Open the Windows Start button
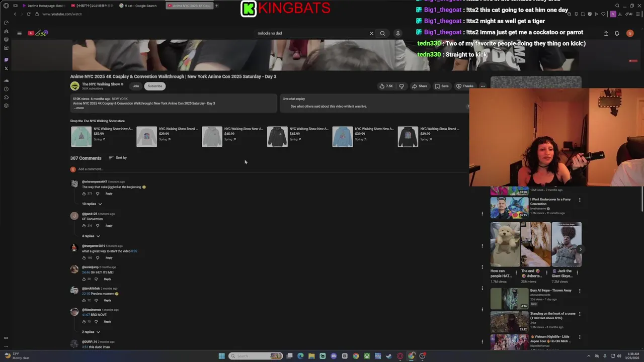644x362 pixels. pyautogui.click(x=221, y=356)
